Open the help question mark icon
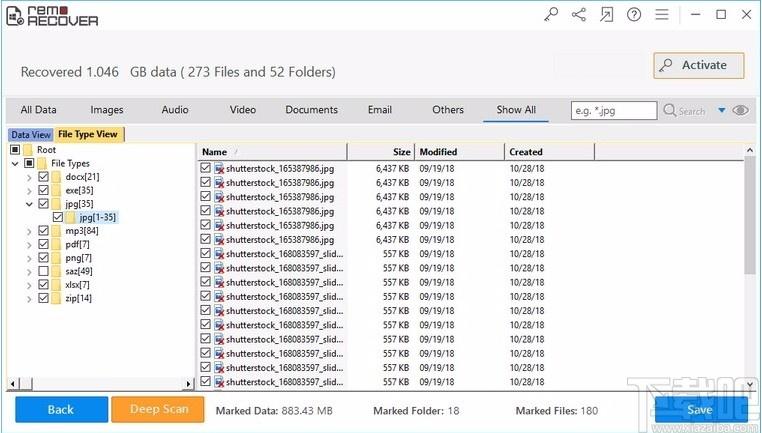The width and height of the screenshot is (762, 433). (x=634, y=15)
